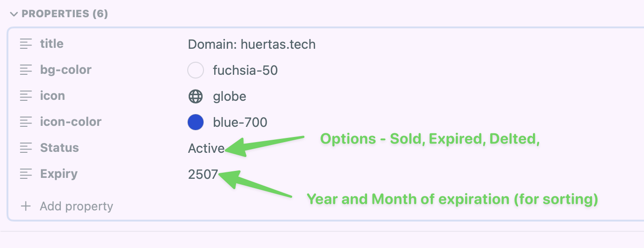
Task: Edit the 2507 expiry value
Action: [203, 175]
